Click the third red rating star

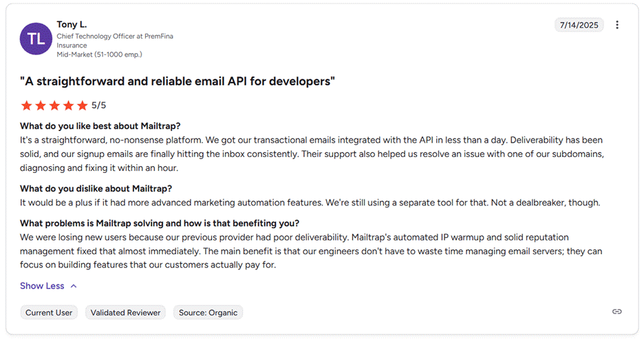click(54, 105)
